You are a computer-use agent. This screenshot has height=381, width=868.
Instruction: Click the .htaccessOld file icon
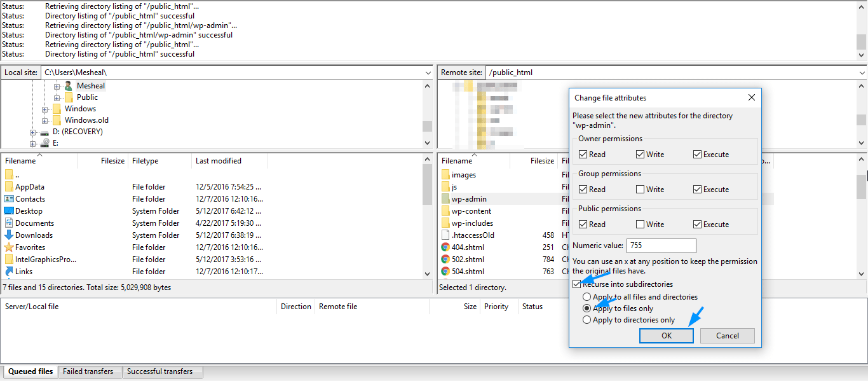(x=445, y=235)
